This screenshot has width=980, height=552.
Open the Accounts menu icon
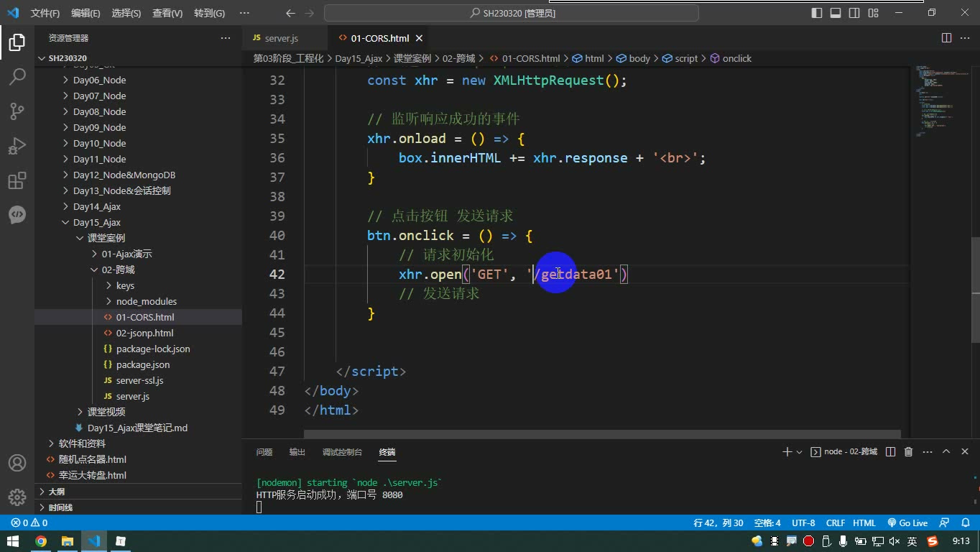[x=17, y=463]
